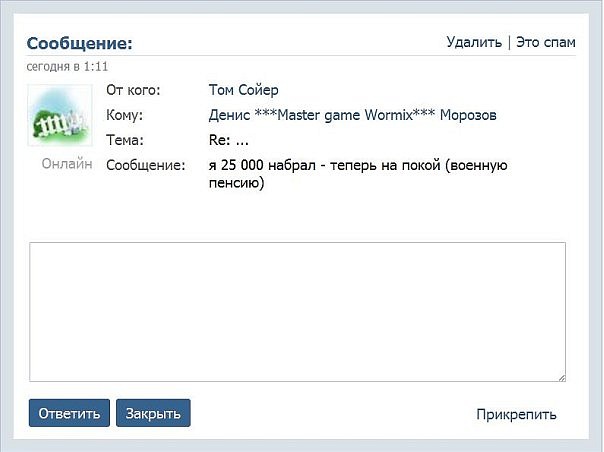The width and height of the screenshot is (604, 452).
Task: Open recipient Денис Master game Wormix Морозов
Action: tap(352, 115)
